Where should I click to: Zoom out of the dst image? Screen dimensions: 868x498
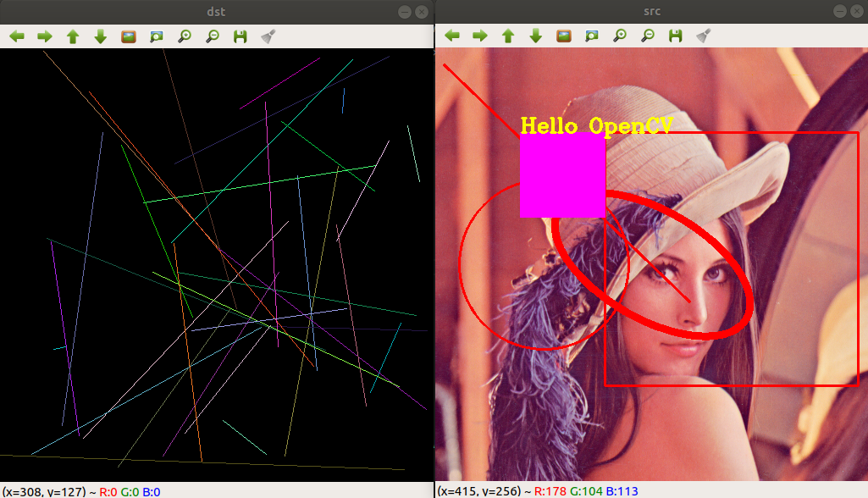tap(212, 36)
